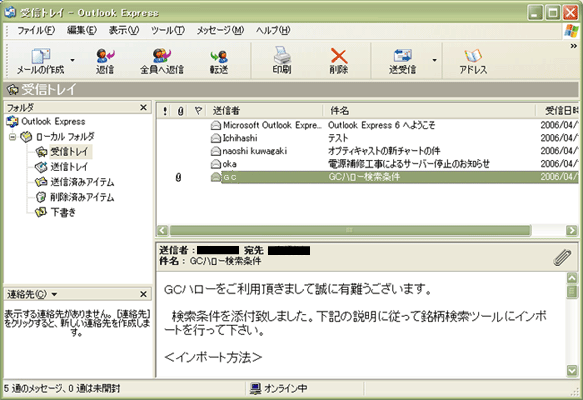The image size is (583, 400).
Task: Click the 受信トレイ folder icon in tree
Action: click(41, 152)
